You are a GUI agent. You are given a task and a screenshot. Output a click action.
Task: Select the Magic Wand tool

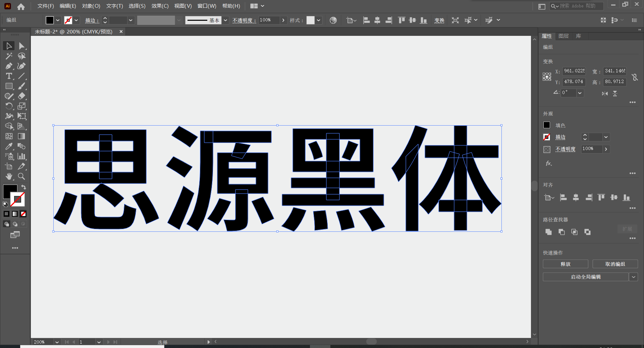9,56
